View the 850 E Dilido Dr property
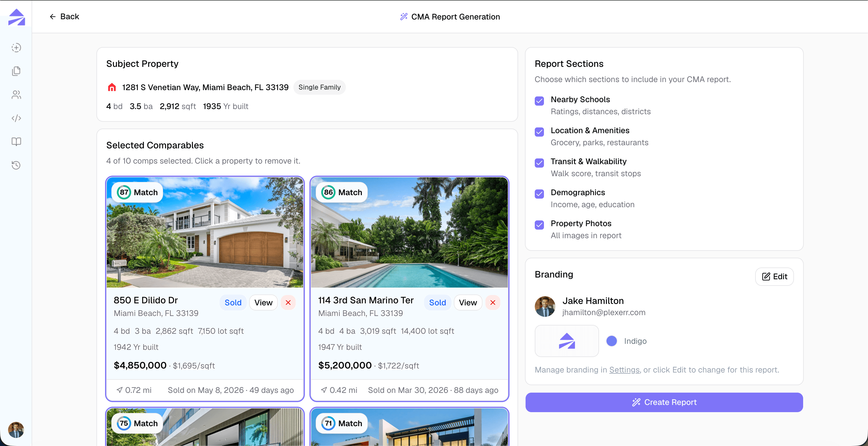This screenshot has width=868, height=446. click(x=263, y=302)
